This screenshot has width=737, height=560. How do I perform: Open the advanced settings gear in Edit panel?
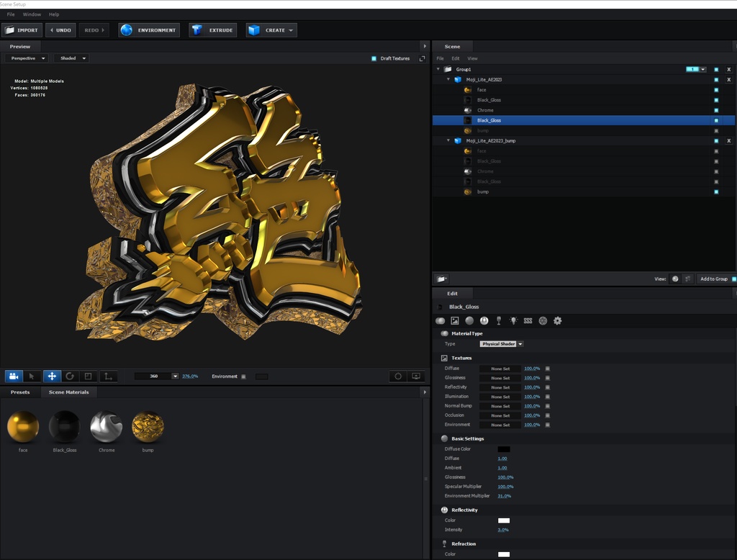pos(557,321)
